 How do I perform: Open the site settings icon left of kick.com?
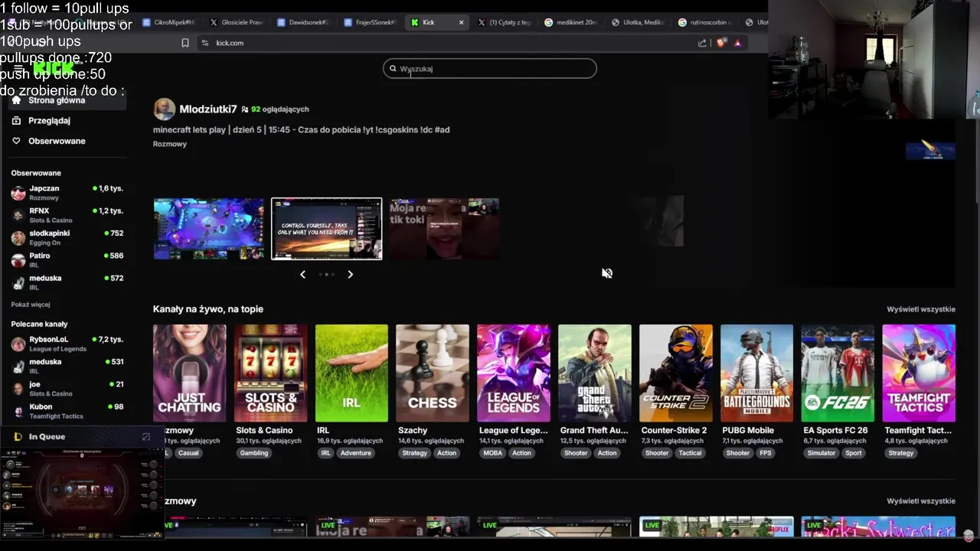(x=204, y=43)
